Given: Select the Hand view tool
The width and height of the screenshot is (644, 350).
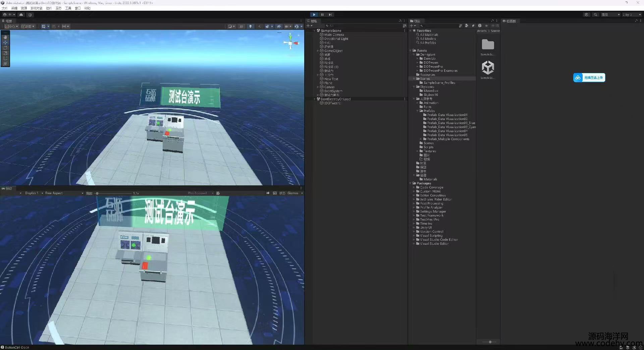Looking at the screenshot, I should (x=5, y=37).
